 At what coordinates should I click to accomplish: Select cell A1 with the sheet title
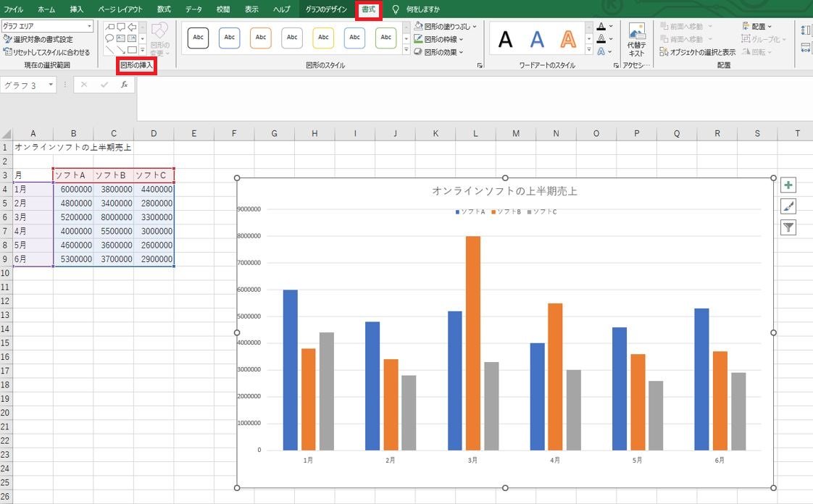(33, 147)
